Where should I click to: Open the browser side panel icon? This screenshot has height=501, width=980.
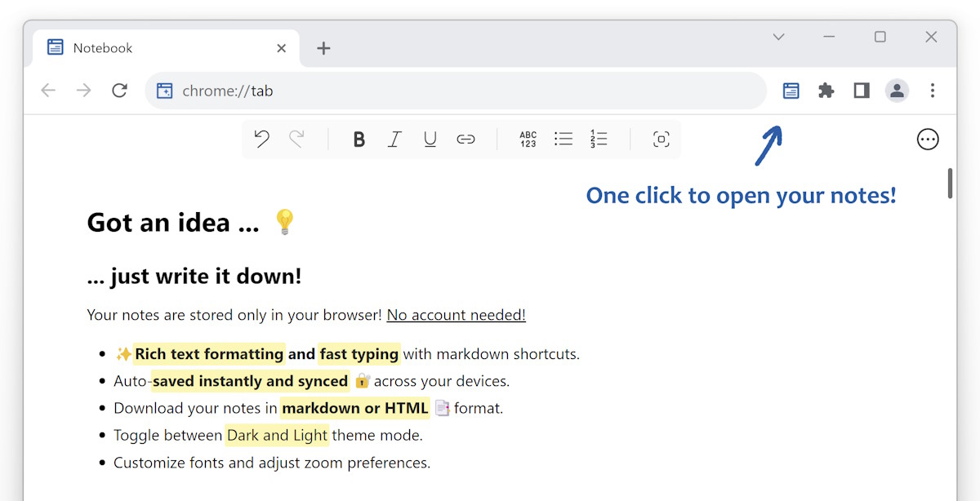point(861,90)
